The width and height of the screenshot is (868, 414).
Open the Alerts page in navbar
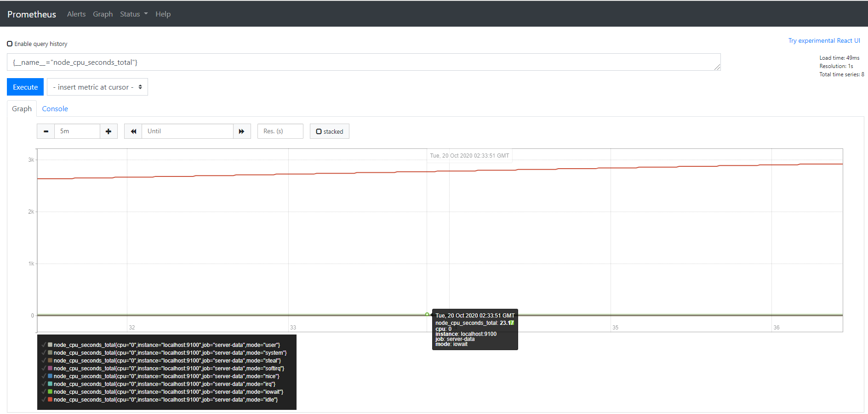[76, 14]
